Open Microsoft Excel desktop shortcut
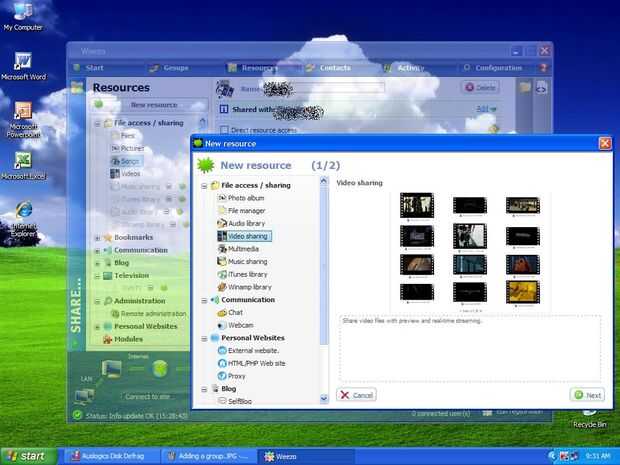The width and height of the screenshot is (620, 465). 23,166
